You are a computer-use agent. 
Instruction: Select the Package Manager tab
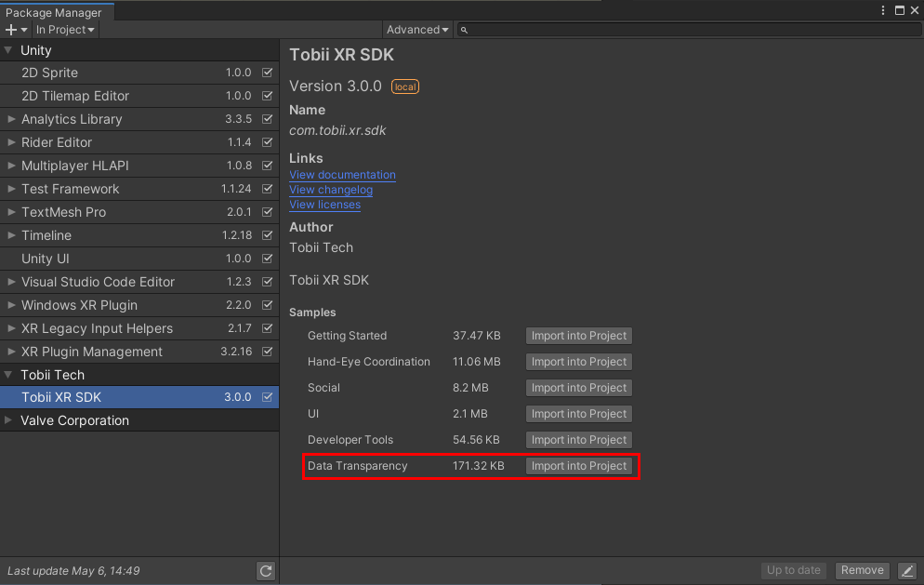[54, 12]
